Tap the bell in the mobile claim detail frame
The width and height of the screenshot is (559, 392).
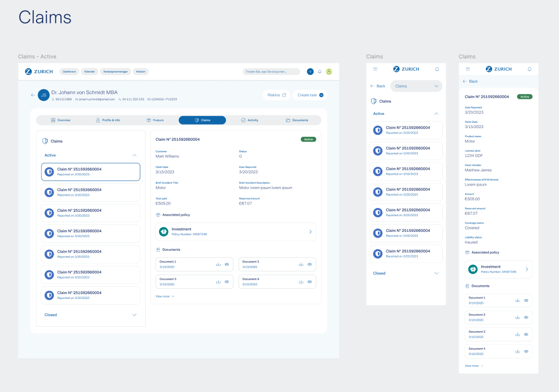click(529, 69)
